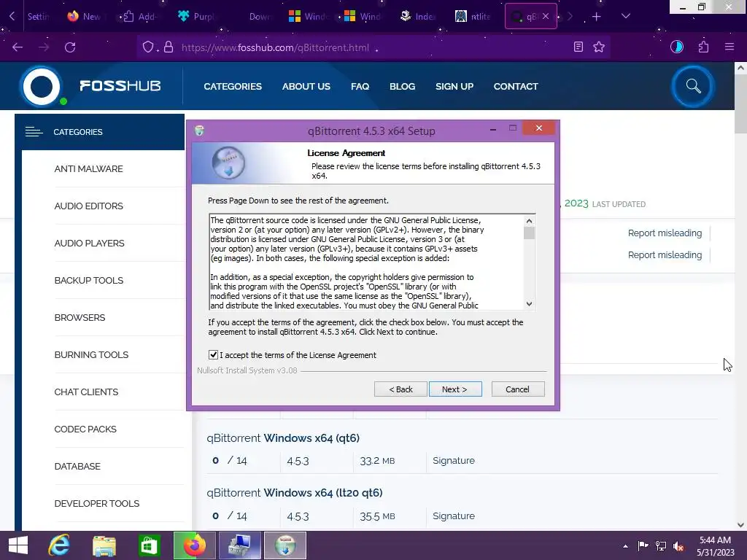
Task: Switch to the 'Add-' tab
Action: (x=139, y=17)
